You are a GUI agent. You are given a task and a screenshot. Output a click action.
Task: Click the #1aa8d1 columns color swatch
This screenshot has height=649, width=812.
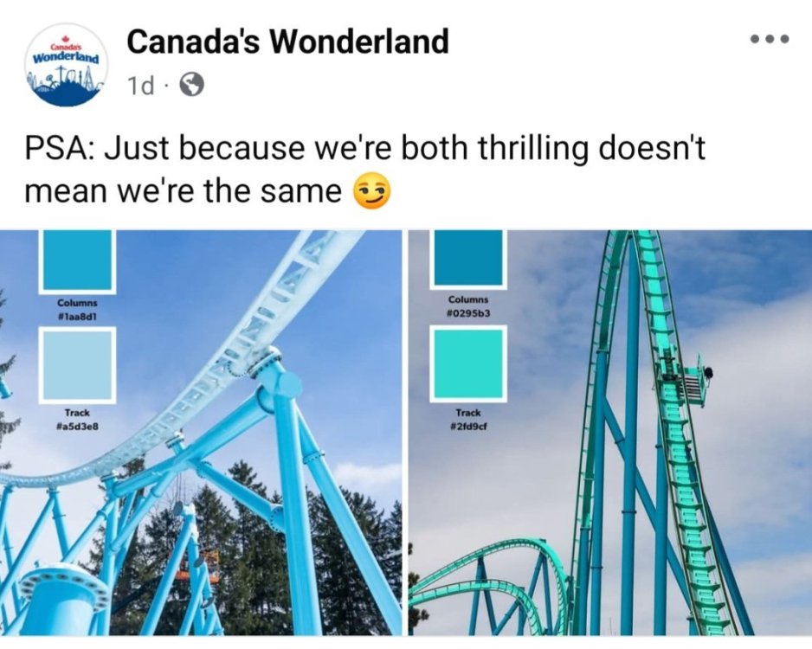[x=77, y=260]
